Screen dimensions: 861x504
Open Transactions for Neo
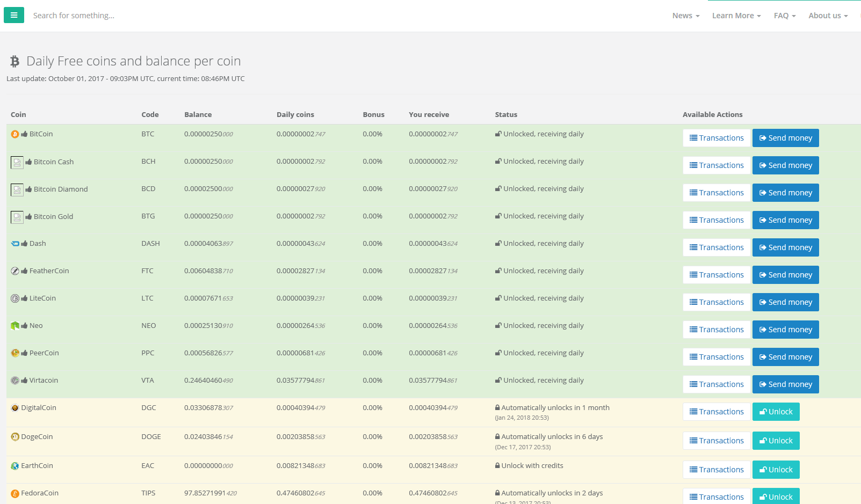717,330
